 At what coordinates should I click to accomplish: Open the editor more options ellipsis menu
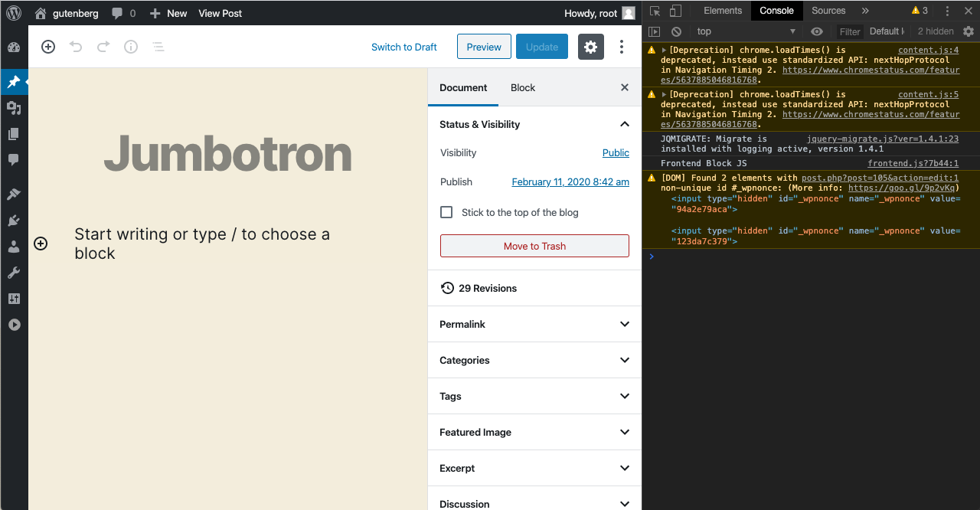[x=621, y=47]
